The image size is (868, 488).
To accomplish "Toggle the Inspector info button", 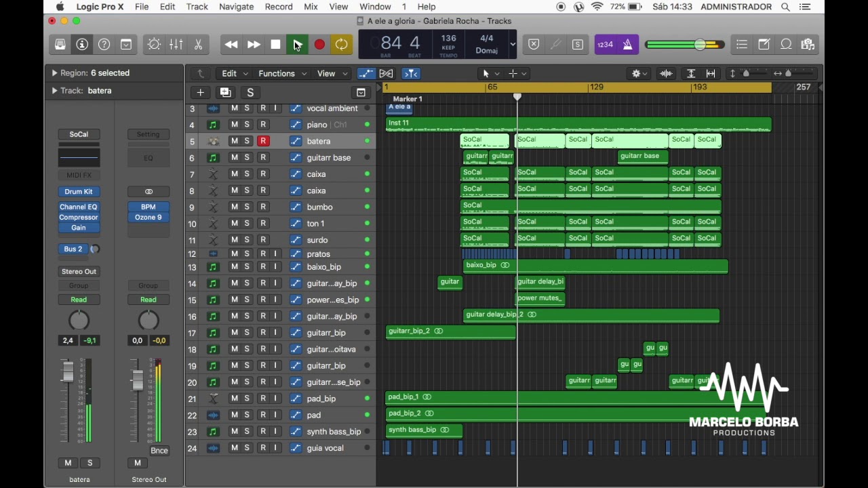I will (x=82, y=45).
